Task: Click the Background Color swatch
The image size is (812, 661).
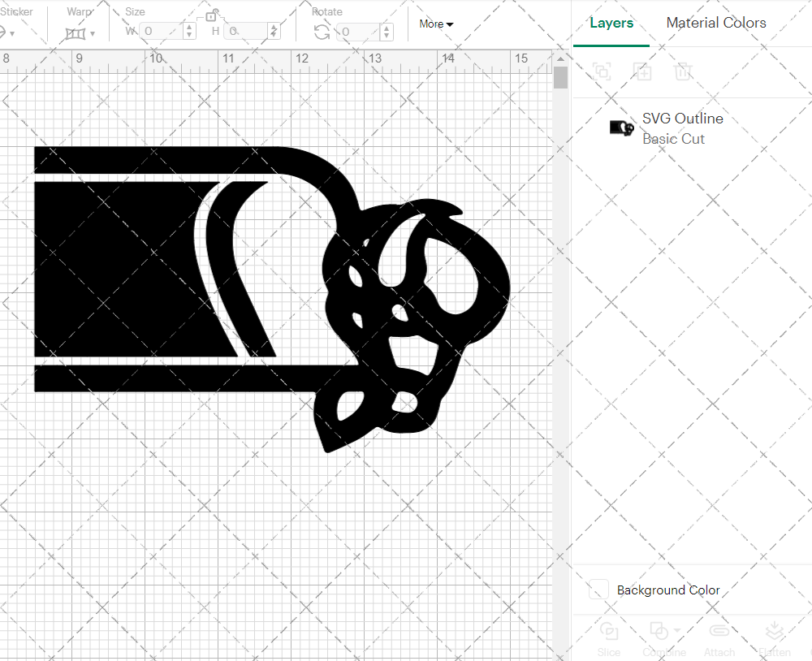Action: click(x=598, y=590)
